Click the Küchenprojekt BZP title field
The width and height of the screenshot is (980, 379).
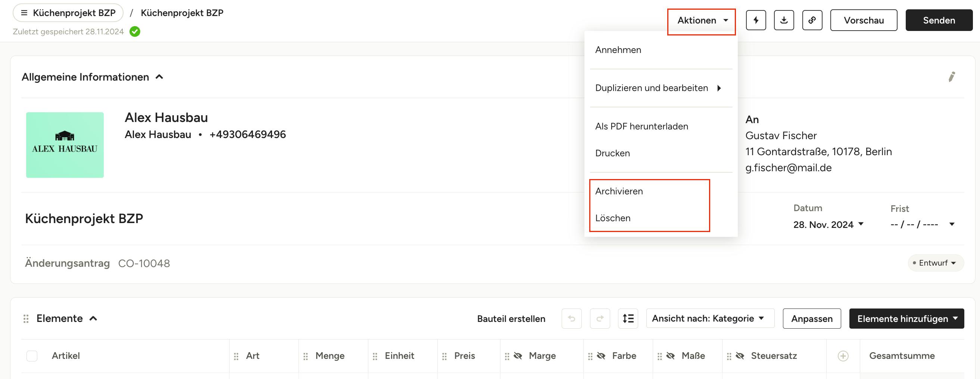[x=84, y=219]
